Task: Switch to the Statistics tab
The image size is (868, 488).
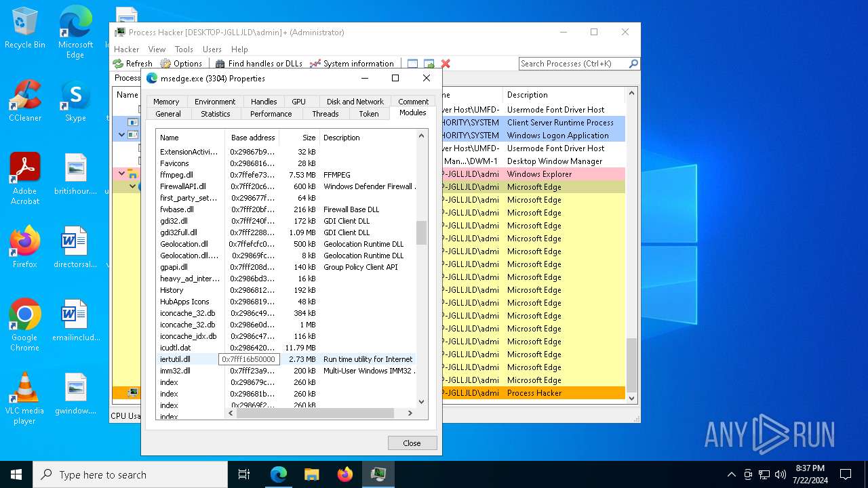Action: [216, 114]
